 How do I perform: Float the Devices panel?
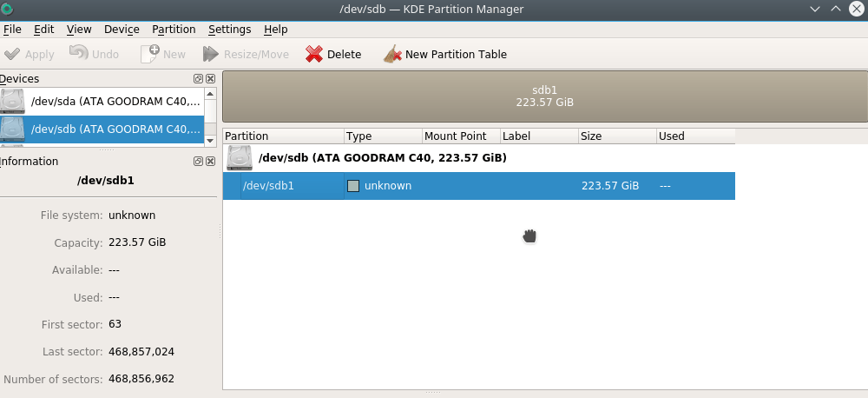199,79
